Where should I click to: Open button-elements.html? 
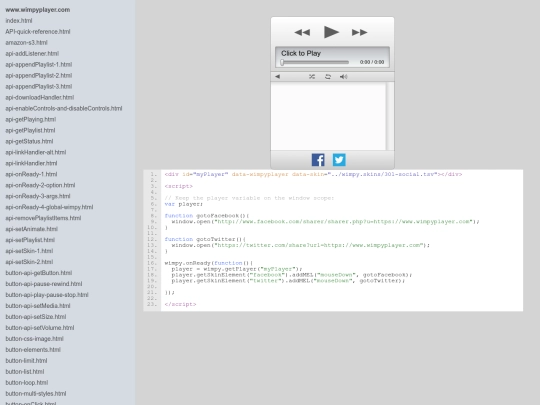point(33,350)
